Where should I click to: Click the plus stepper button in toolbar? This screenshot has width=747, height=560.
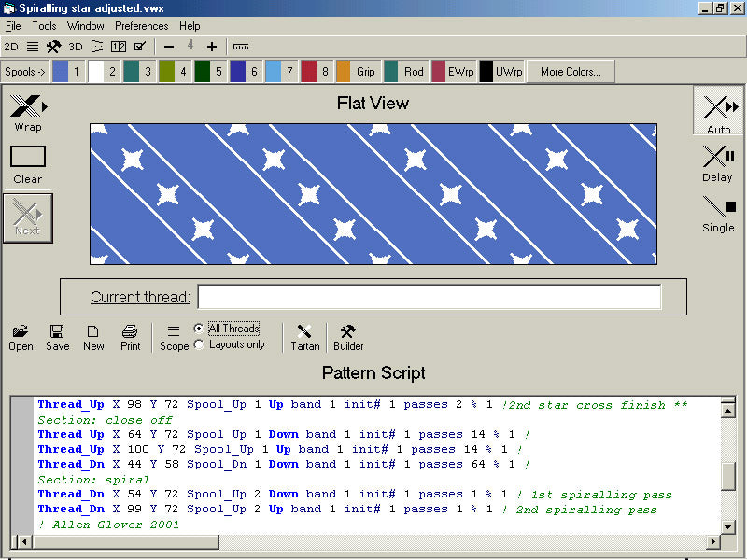click(212, 47)
